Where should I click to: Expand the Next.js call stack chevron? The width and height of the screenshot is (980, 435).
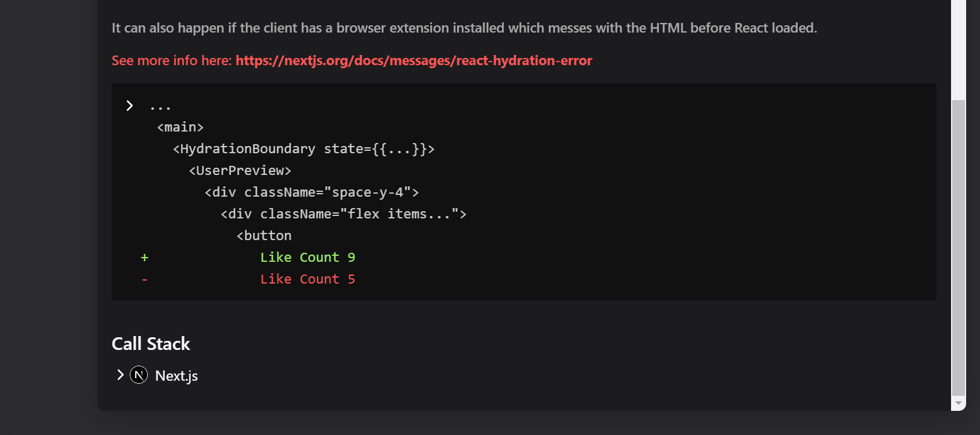(x=120, y=375)
